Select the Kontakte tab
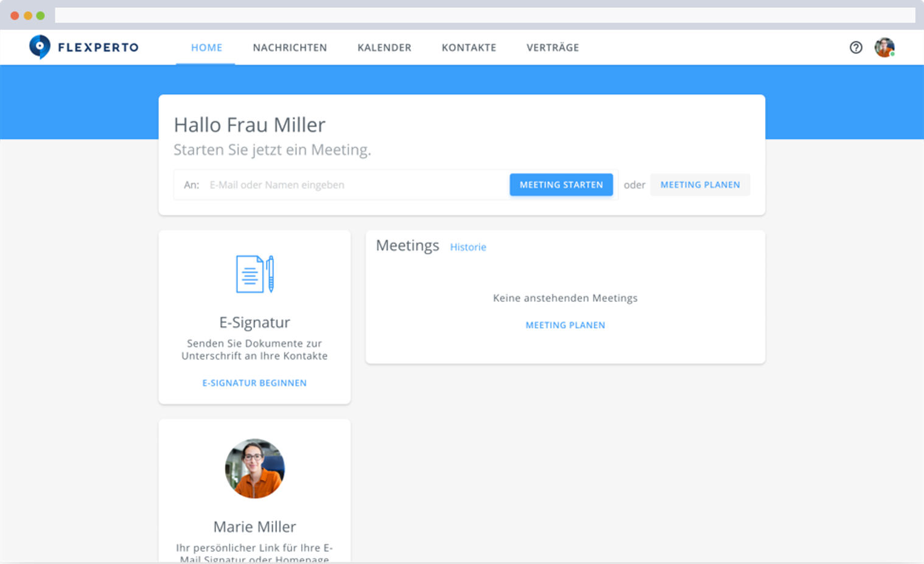The image size is (924, 564). click(x=469, y=47)
